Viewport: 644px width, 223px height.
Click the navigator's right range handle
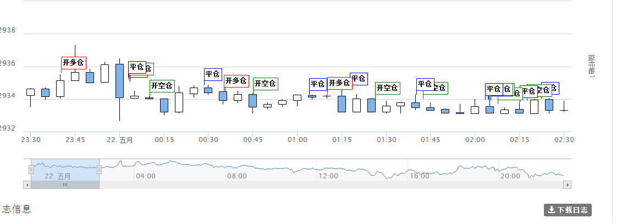click(100, 170)
